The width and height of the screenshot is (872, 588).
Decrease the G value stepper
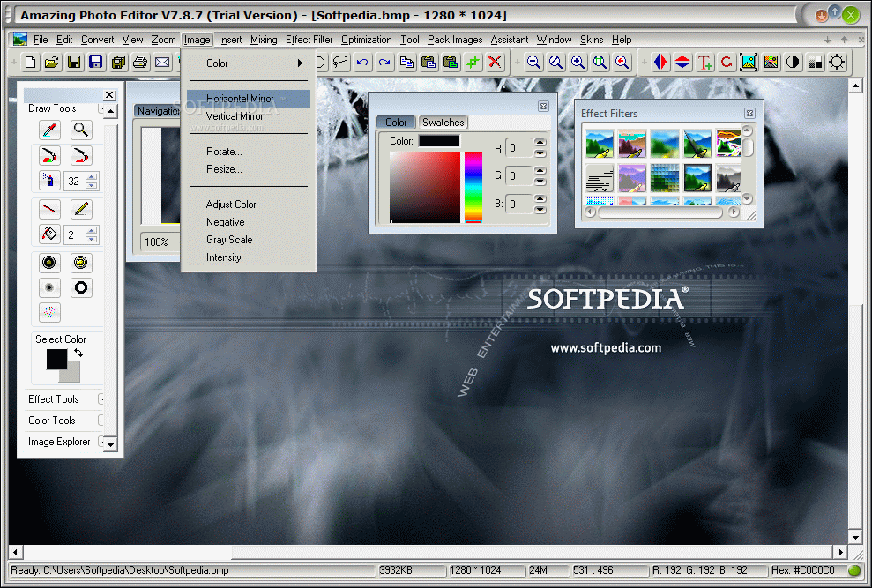click(540, 182)
